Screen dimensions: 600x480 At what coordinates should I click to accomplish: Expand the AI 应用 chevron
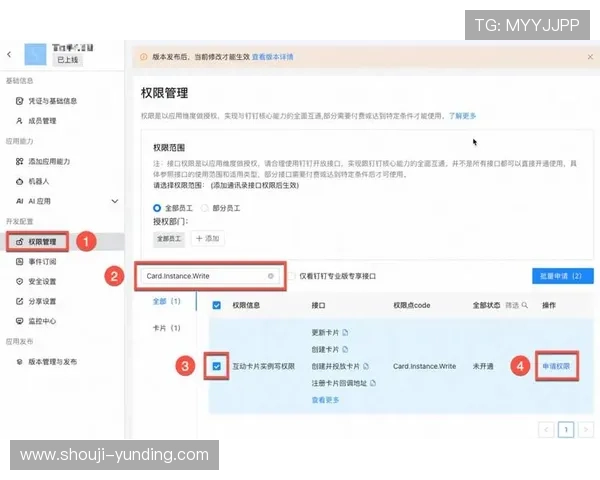tap(114, 201)
